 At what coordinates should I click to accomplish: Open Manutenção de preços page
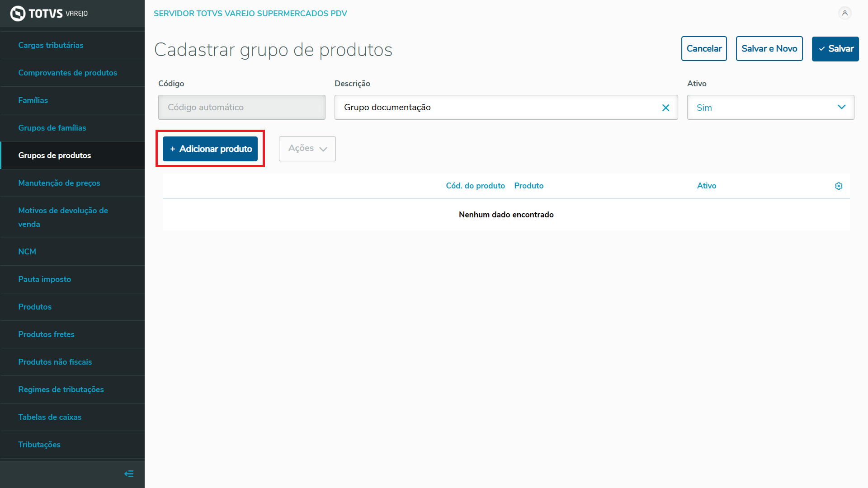click(x=59, y=183)
